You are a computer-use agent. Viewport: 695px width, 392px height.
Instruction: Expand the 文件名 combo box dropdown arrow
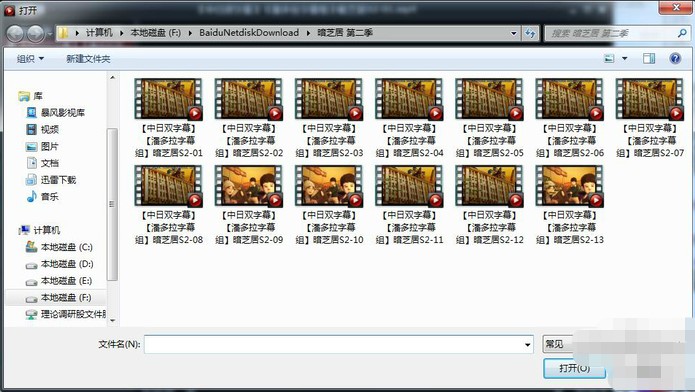pos(527,344)
